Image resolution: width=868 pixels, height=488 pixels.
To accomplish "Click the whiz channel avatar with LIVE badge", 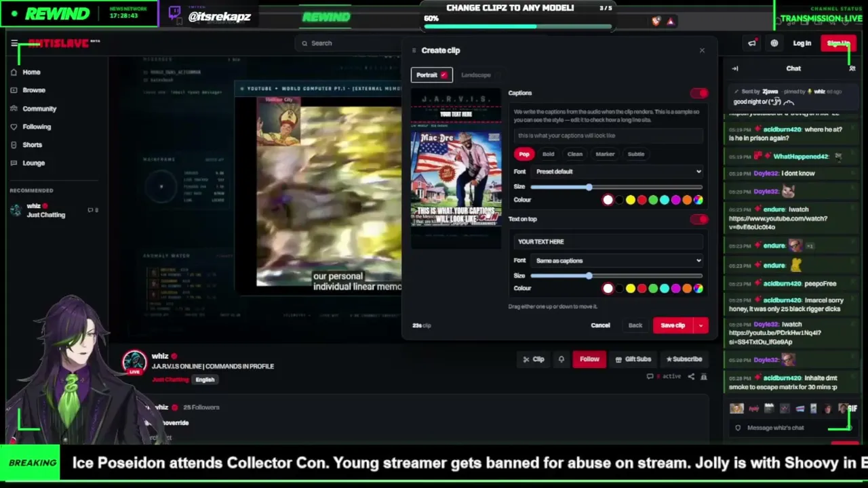I will click(x=134, y=363).
